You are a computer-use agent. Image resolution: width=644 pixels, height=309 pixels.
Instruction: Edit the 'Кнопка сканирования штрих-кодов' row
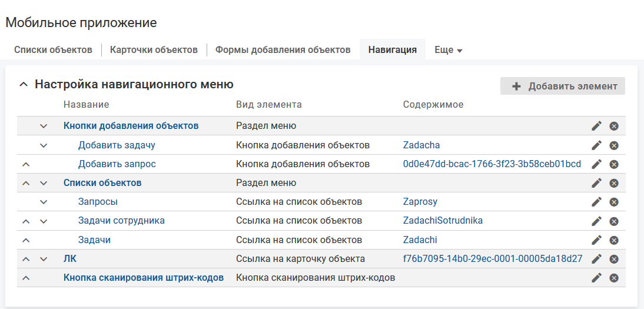point(596,278)
